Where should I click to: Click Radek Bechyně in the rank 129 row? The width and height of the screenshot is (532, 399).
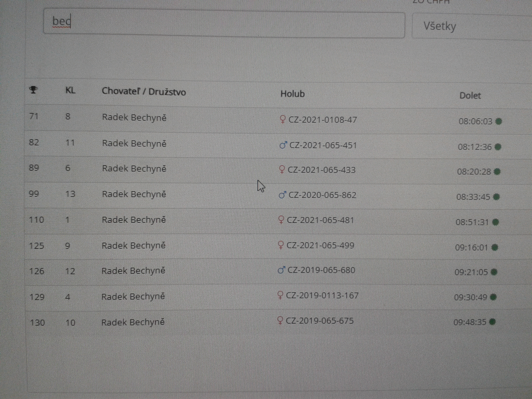133,297
